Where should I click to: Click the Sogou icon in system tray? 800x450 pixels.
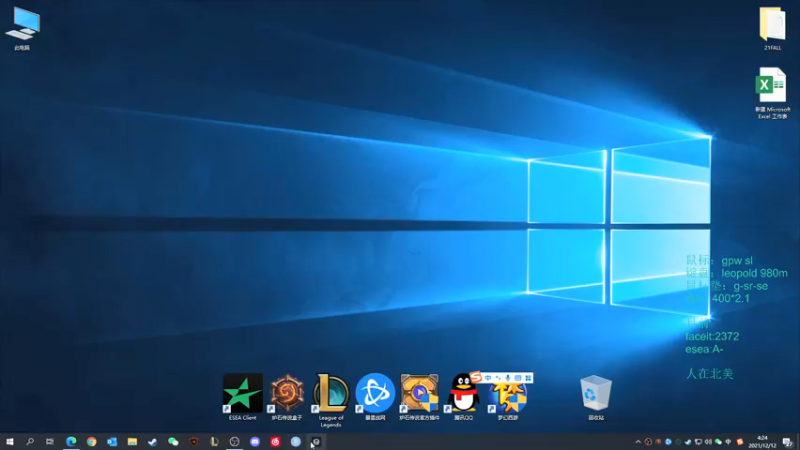click(x=739, y=442)
